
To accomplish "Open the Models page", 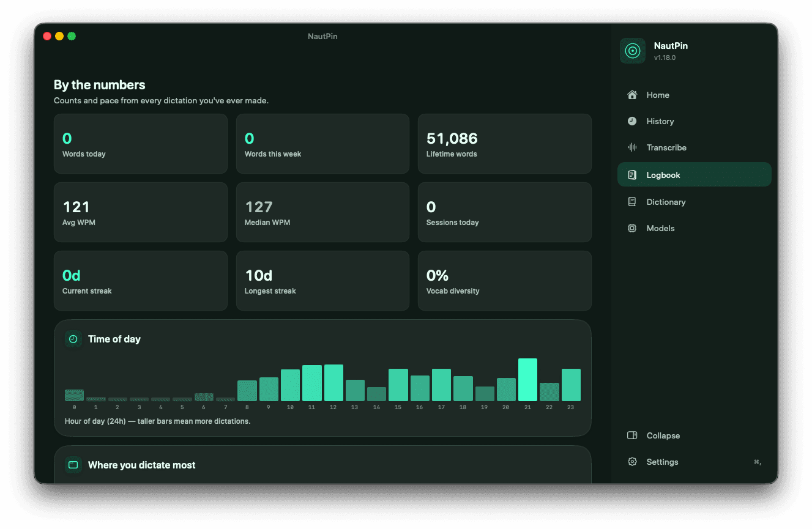I will 695,228.
